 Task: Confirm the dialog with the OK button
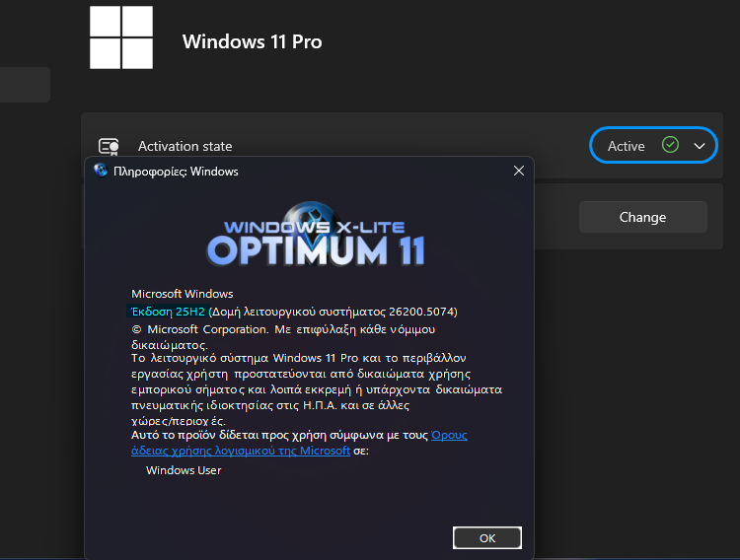coord(486,538)
